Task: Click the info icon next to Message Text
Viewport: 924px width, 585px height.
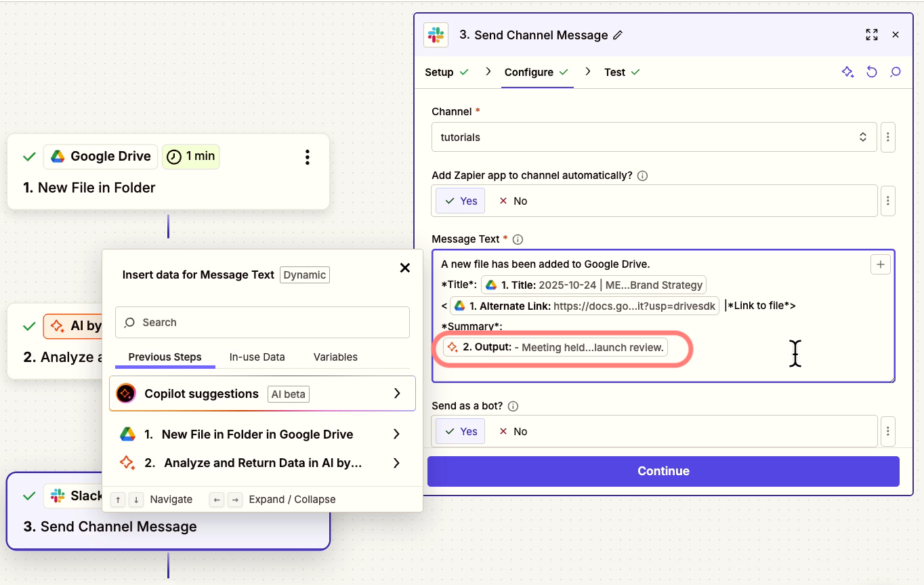Action: point(518,239)
